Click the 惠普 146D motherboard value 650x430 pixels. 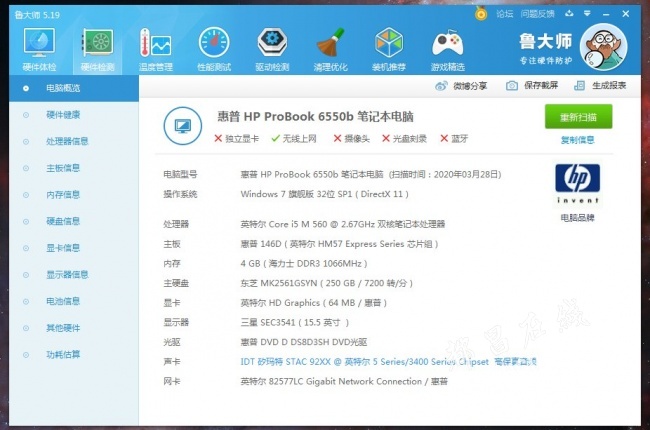[339, 244]
